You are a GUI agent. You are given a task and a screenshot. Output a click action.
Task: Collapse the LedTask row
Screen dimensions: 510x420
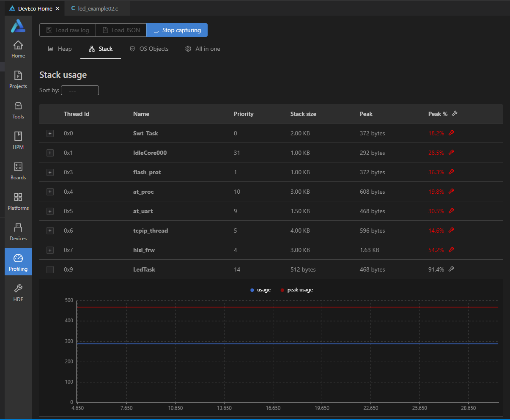click(50, 270)
